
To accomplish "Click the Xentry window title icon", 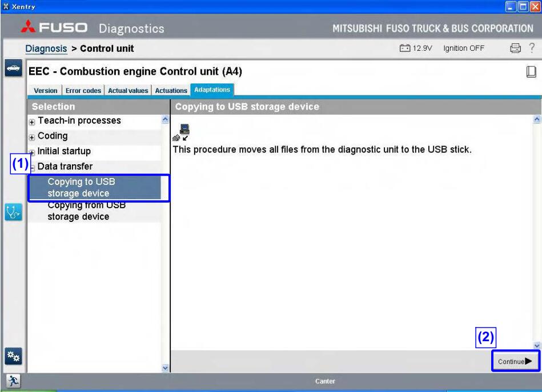I will click(x=6, y=6).
